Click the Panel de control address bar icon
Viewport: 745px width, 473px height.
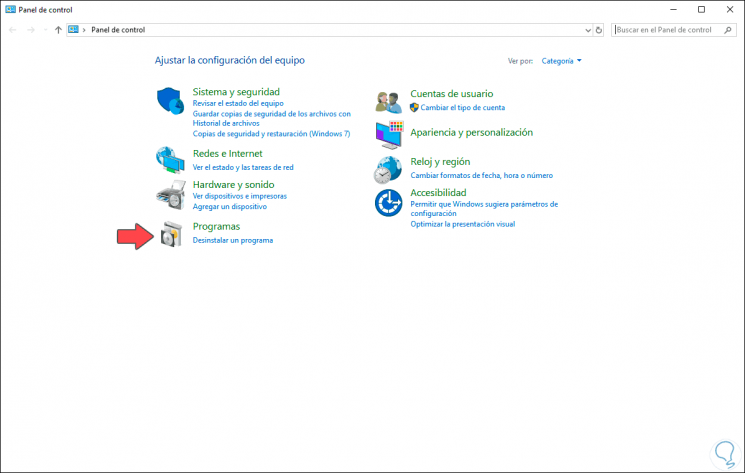coord(73,29)
